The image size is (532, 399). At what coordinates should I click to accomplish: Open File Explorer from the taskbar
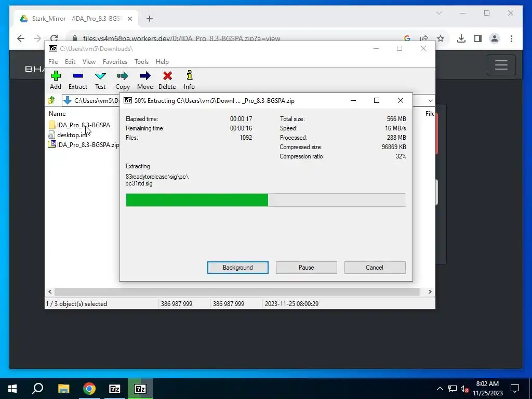[63, 389]
